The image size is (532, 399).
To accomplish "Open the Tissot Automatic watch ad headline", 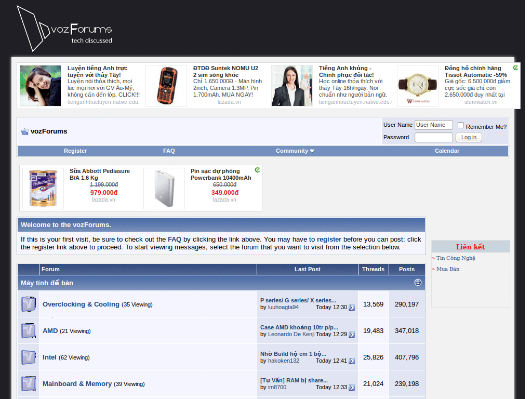I will click(x=476, y=71).
